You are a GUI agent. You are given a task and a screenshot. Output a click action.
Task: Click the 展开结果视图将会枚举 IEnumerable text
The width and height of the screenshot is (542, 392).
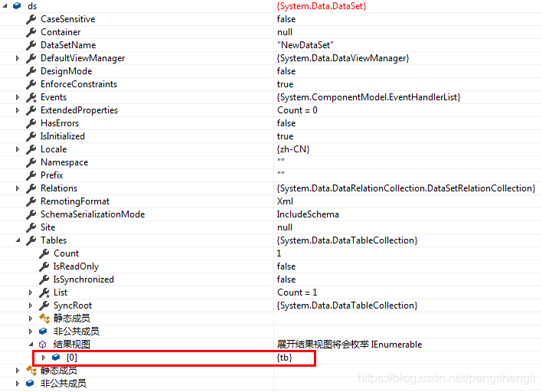[x=349, y=345]
